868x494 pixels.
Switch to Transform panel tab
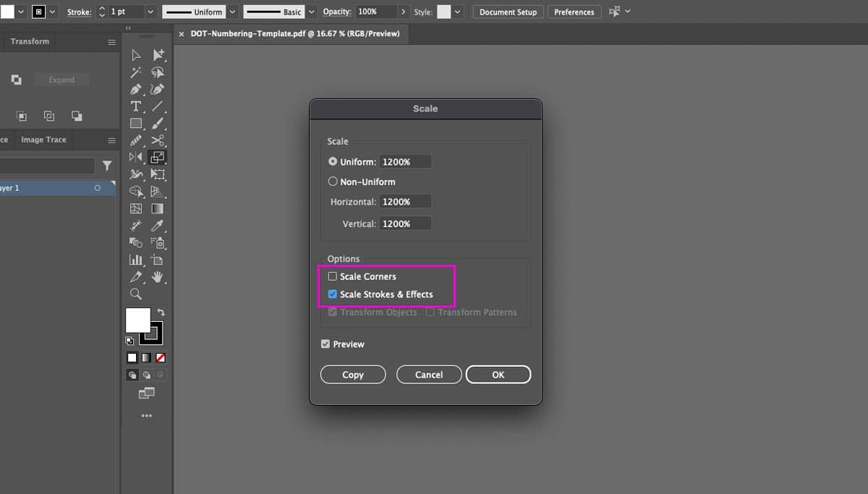pyautogui.click(x=30, y=41)
